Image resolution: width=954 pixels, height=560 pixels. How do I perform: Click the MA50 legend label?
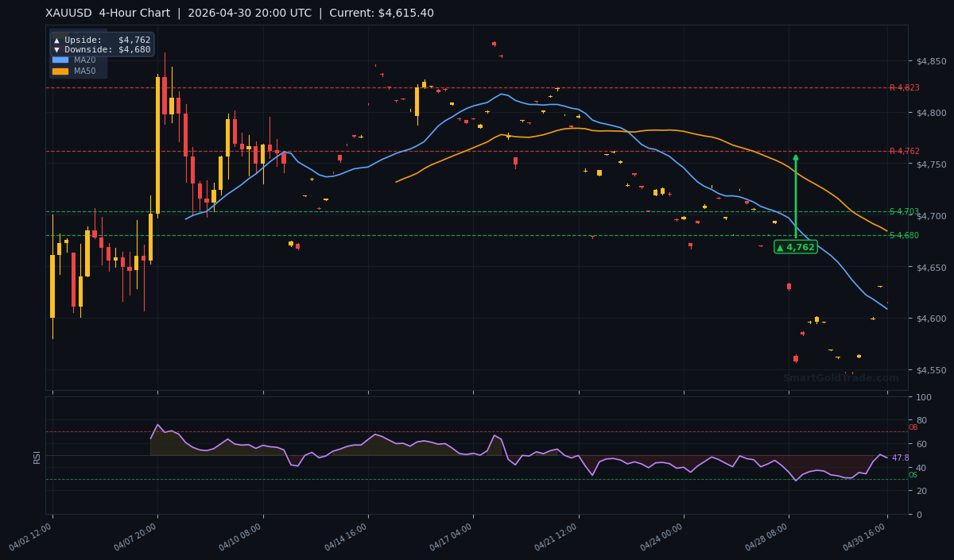84,71
